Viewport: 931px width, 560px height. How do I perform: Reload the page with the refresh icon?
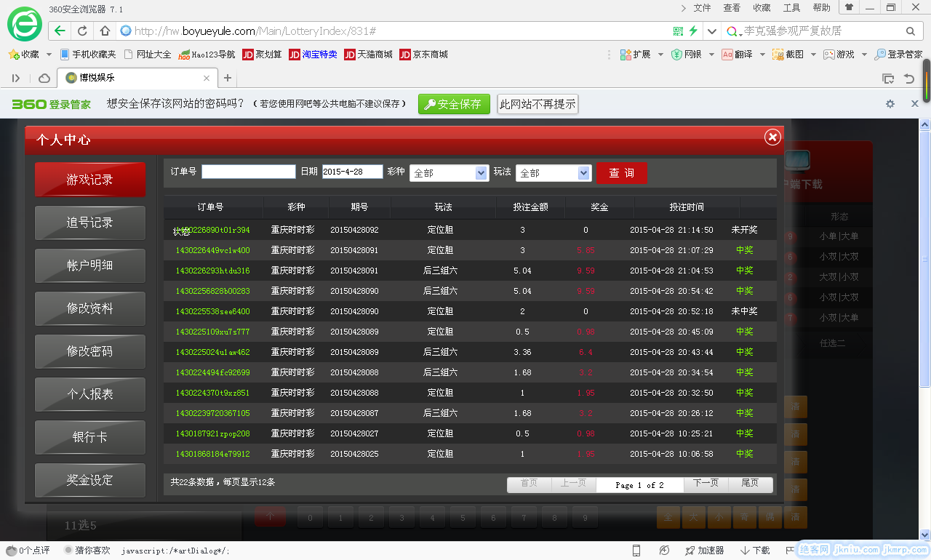tap(82, 31)
